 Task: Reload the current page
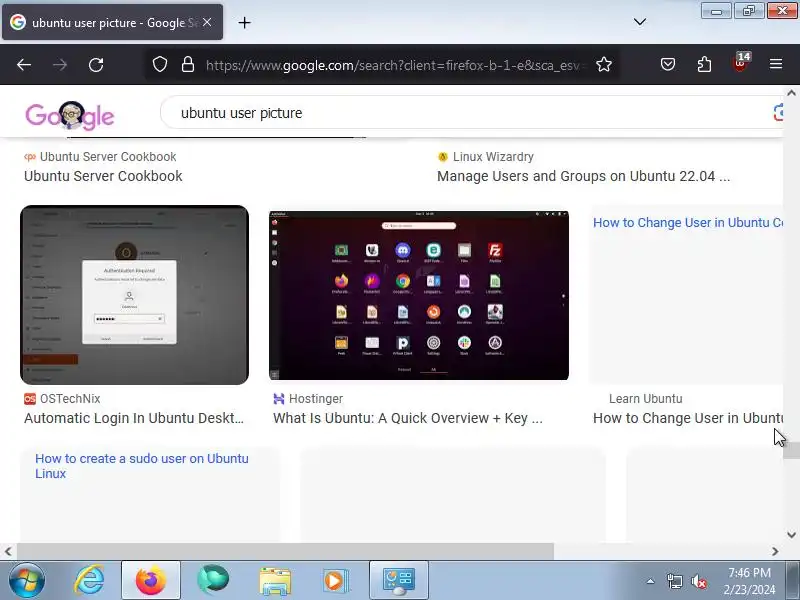point(96,65)
